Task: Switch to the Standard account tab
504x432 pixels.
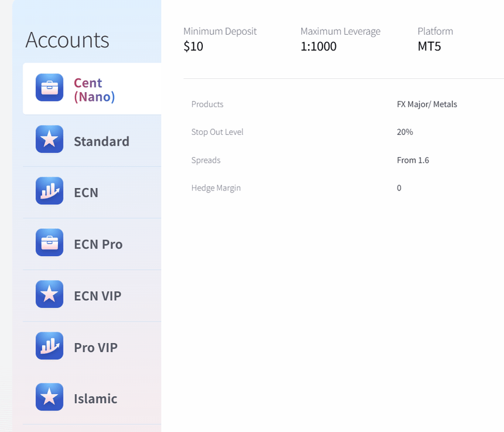Action: [92, 141]
